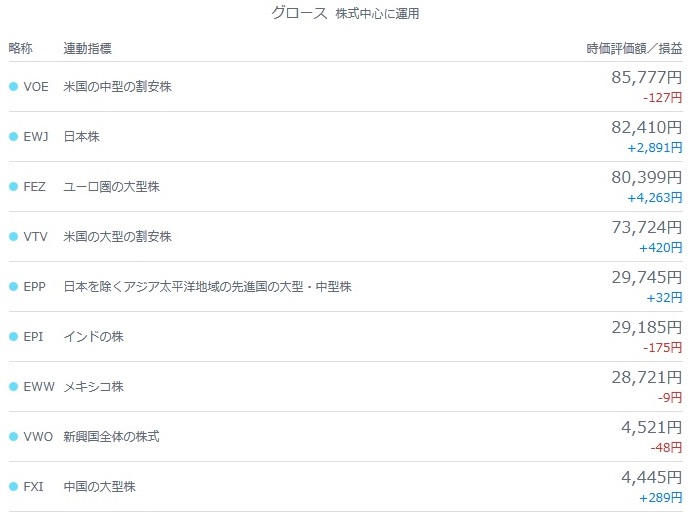Click the blue dot beside VOE
696x530 pixels.
pyautogui.click(x=13, y=86)
